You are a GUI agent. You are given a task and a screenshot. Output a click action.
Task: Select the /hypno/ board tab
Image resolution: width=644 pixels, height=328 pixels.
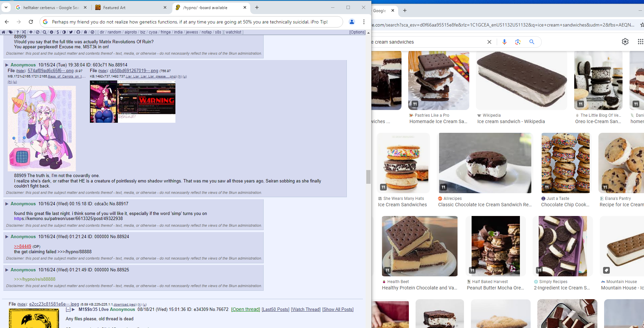tap(211, 7)
